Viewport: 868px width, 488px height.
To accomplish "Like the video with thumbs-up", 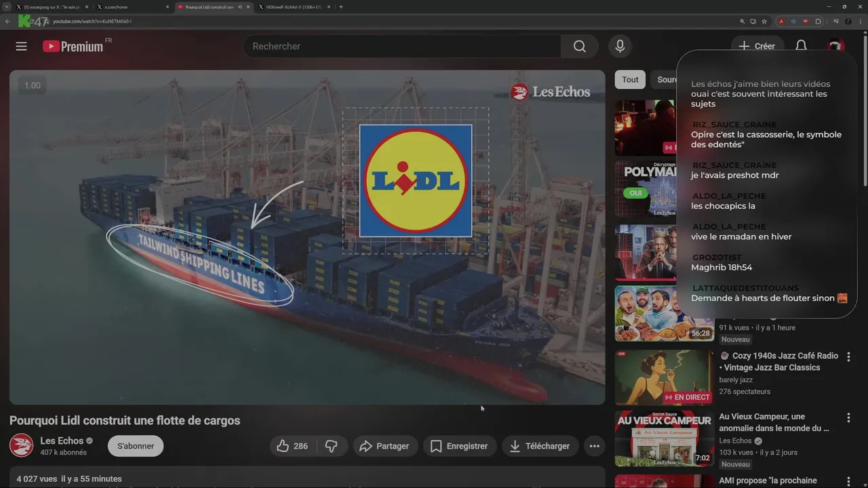I will tap(292, 446).
